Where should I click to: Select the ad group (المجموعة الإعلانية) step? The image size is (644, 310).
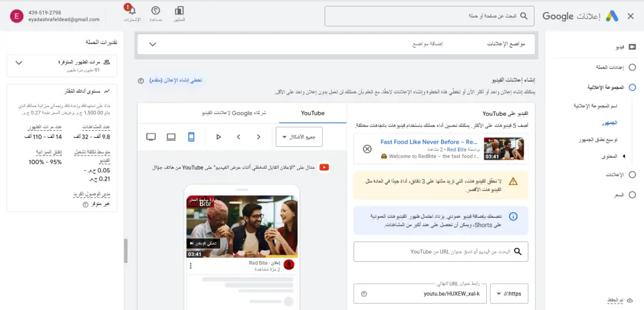(632, 87)
